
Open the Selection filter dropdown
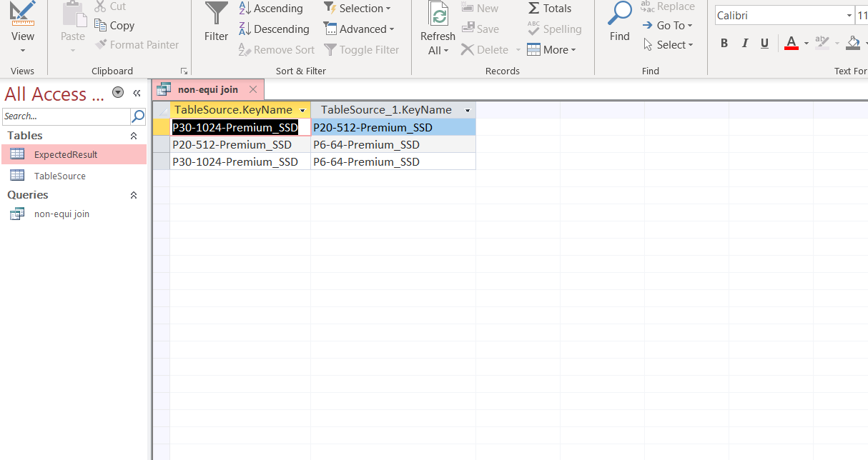[357, 9]
